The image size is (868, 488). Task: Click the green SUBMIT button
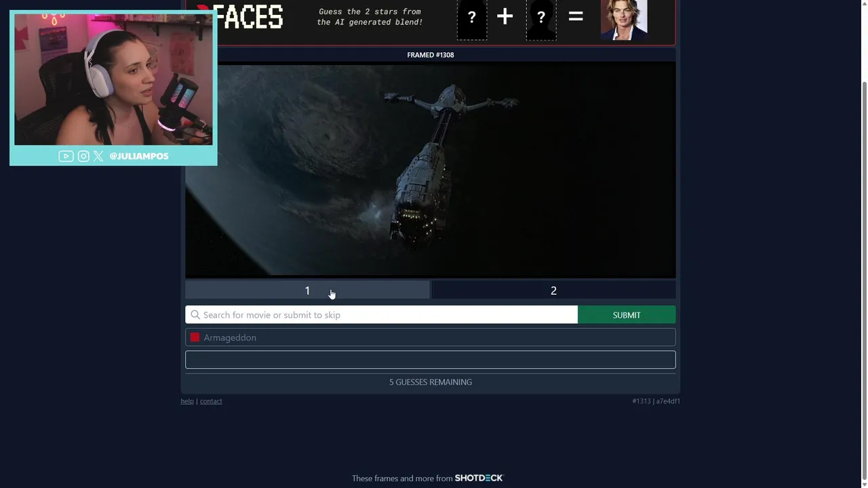627,314
